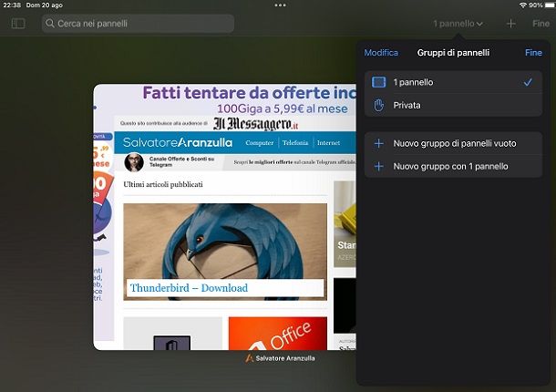This screenshot has height=392, width=556.
Task: Click the hand icon beside 'Privata'
Action: point(378,106)
